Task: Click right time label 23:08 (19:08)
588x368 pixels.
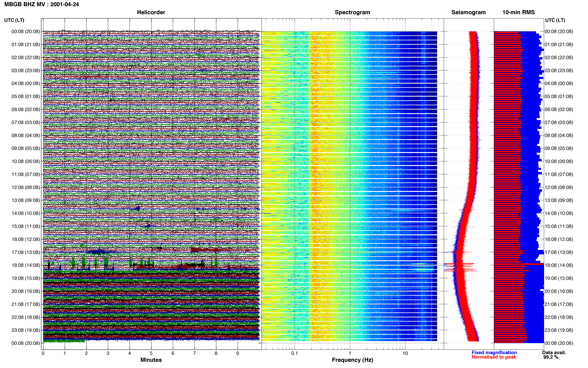Action: tap(559, 330)
